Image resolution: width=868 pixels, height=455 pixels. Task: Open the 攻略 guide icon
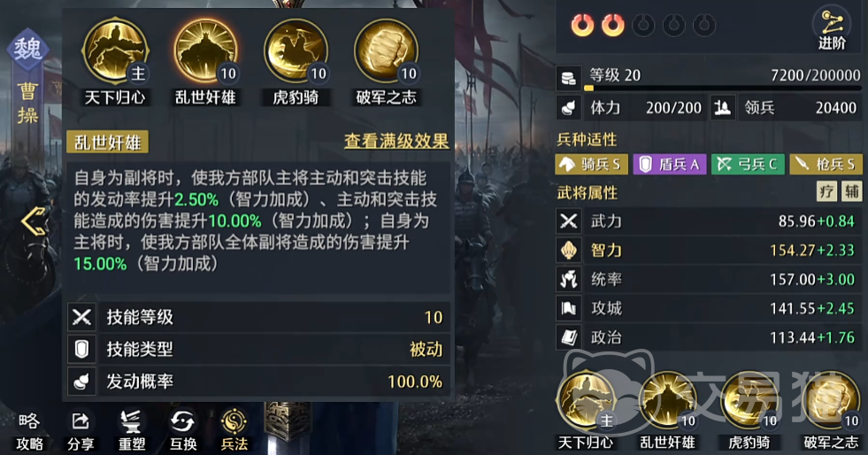29,431
